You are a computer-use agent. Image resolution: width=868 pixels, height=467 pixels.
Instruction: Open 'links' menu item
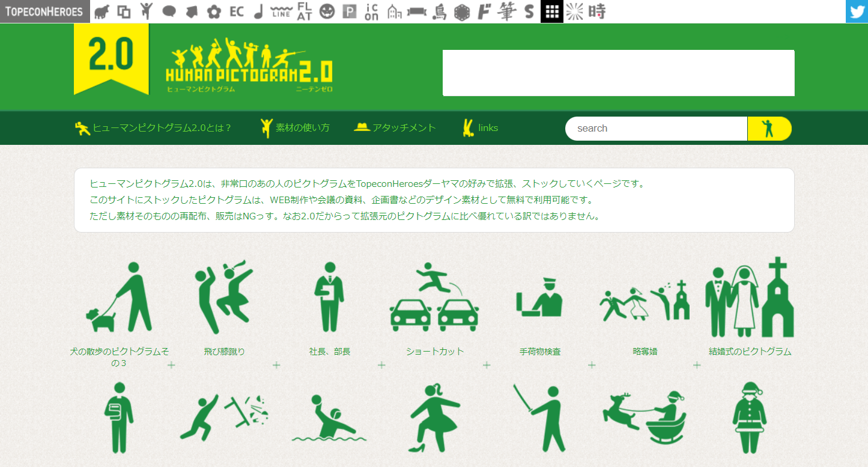(481, 127)
